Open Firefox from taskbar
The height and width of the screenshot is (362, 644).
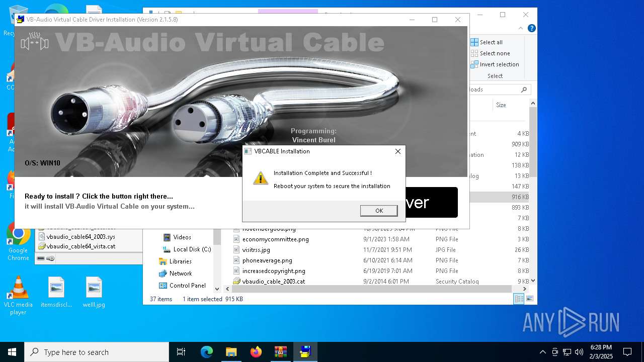pos(256,352)
